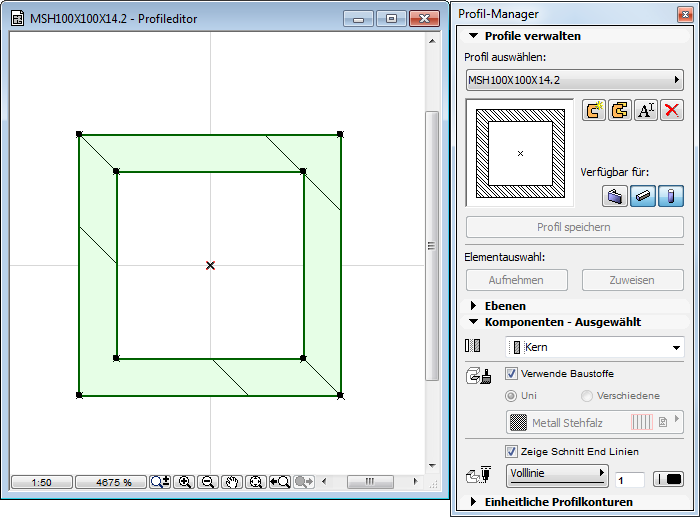Click the horizontal scrollbar thumb
This screenshot has height=517, width=700.
370,482
